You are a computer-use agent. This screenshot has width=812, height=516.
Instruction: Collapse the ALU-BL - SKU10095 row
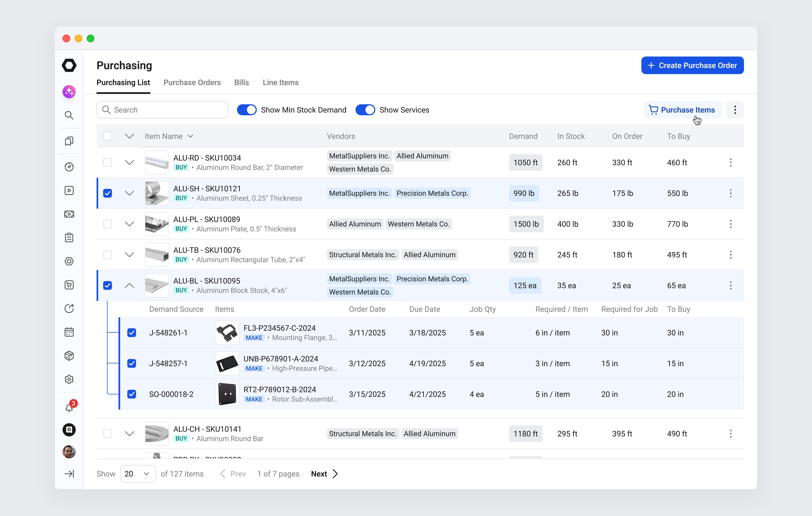click(x=129, y=285)
